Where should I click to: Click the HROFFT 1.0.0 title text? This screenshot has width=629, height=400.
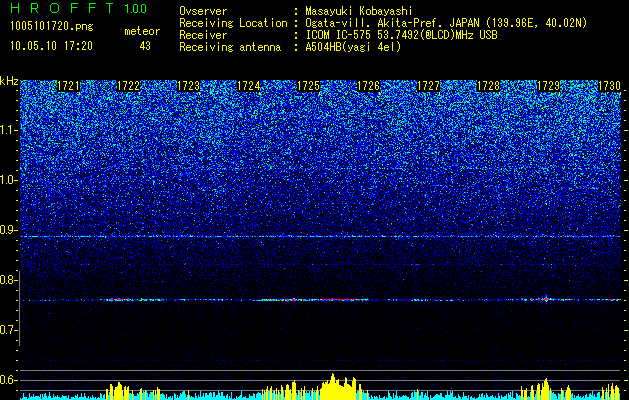pos(79,8)
